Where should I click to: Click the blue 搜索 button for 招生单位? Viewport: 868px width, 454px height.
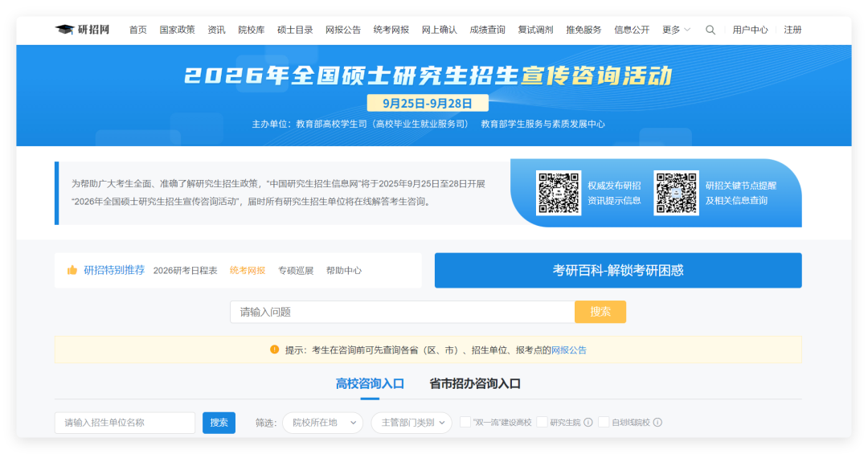pos(219,423)
